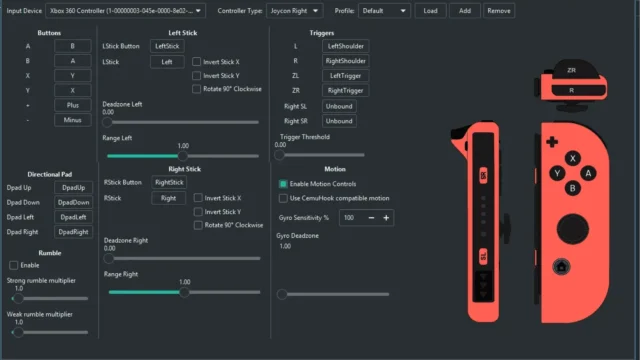The image size is (640, 360).
Task: Click the ZR trigger on Joycon top view
Action: 571,70
